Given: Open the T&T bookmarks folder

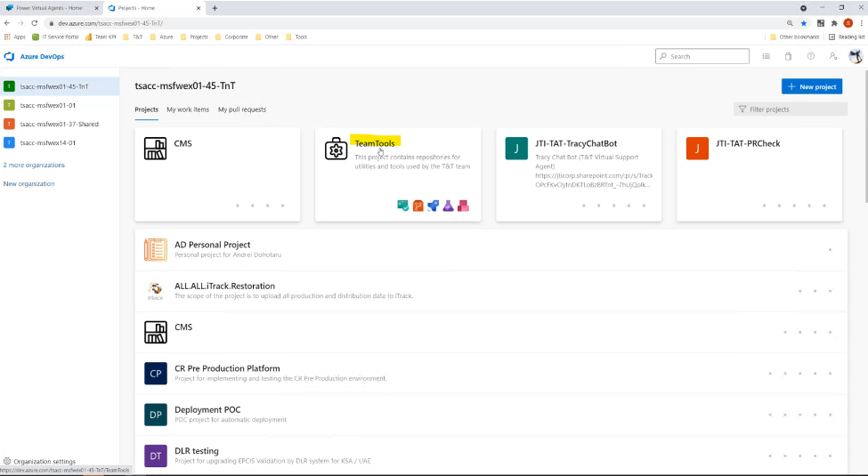Looking at the screenshot, I should pos(133,37).
